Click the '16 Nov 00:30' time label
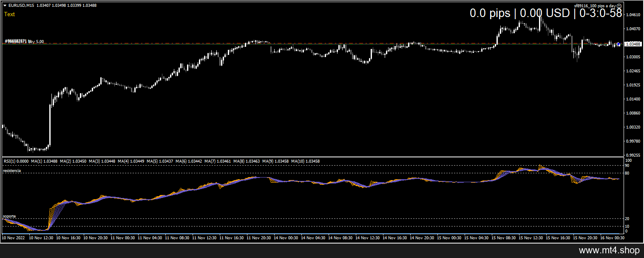 [x=612, y=238]
